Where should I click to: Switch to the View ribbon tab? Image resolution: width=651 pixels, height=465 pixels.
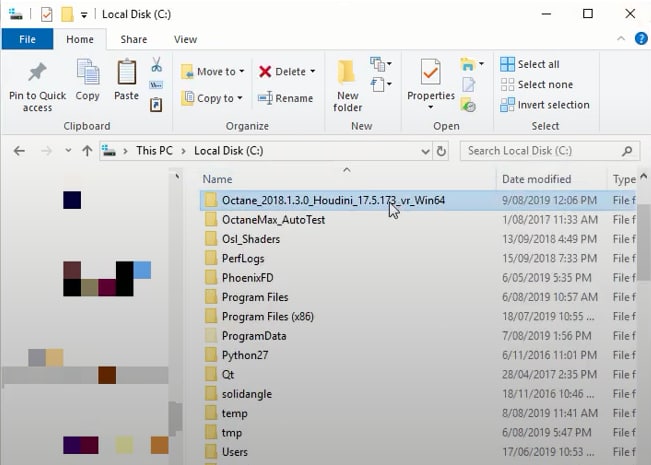point(185,39)
